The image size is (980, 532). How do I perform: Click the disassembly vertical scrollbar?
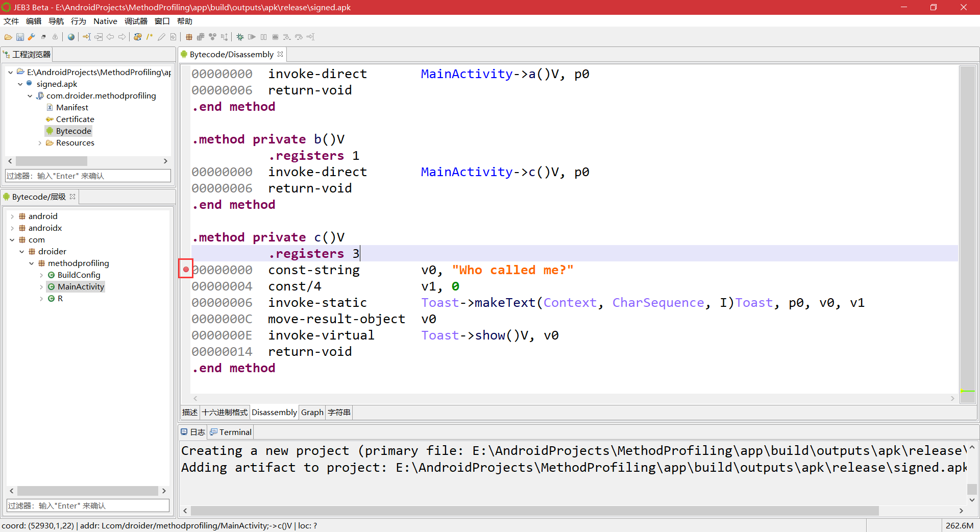point(967,234)
